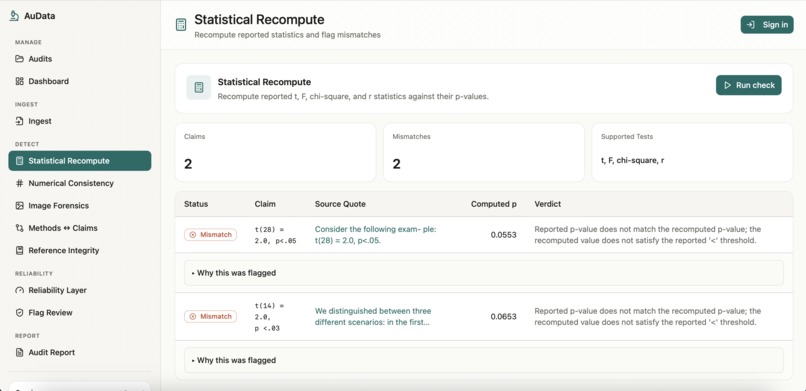Click the Numerical Consistency hash icon
This screenshot has width=806, height=391.
[20, 183]
